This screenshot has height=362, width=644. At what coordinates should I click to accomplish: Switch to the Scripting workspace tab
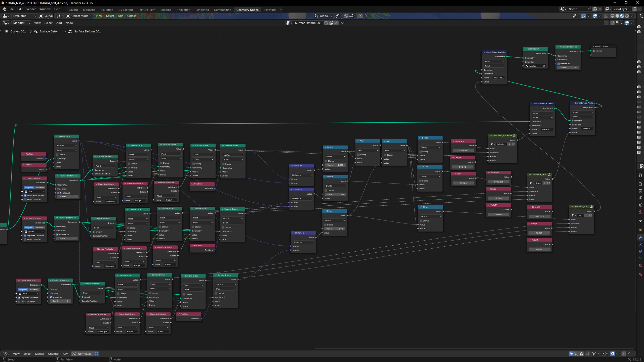click(x=269, y=10)
